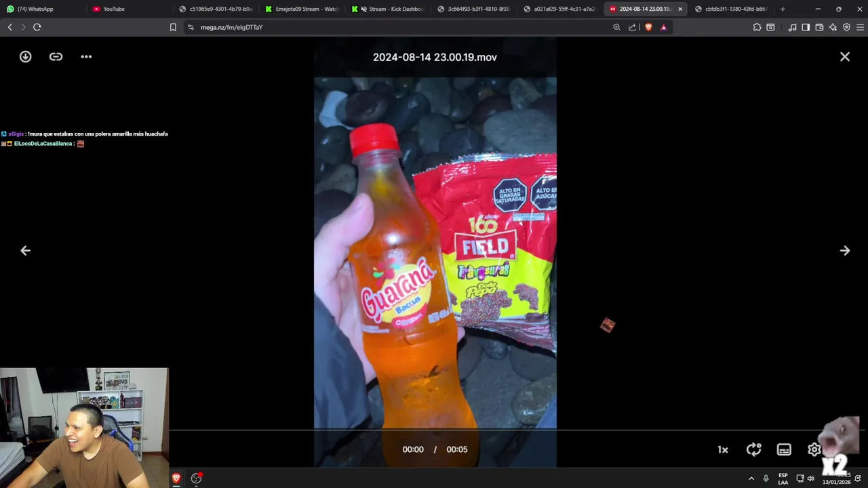Open network status in tray
This screenshot has width=868, height=488.
pos(800,479)
